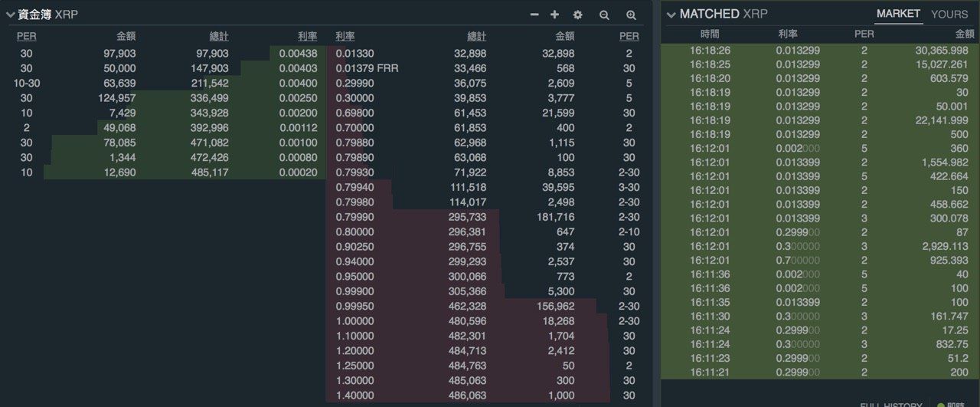Click the 16:18:26 matched trade row

820,50
